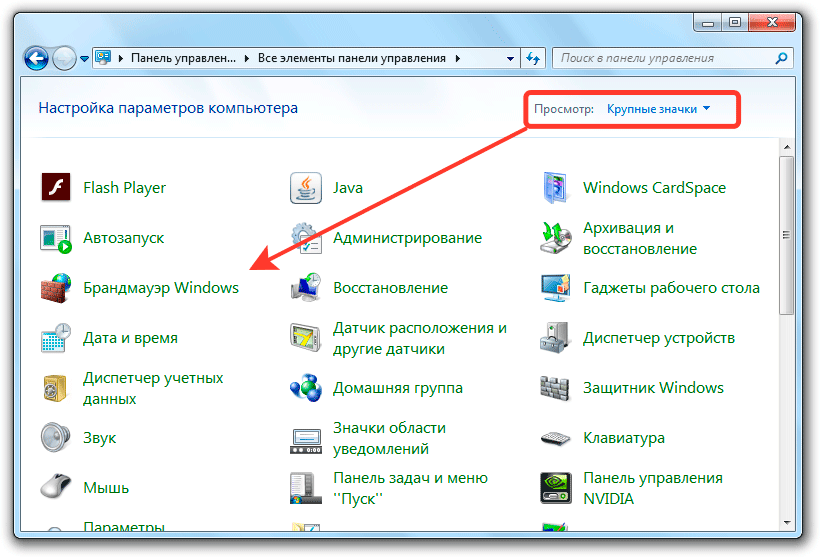
Task: Click the Панель управлен... breadcrumb
Action: 183,58
